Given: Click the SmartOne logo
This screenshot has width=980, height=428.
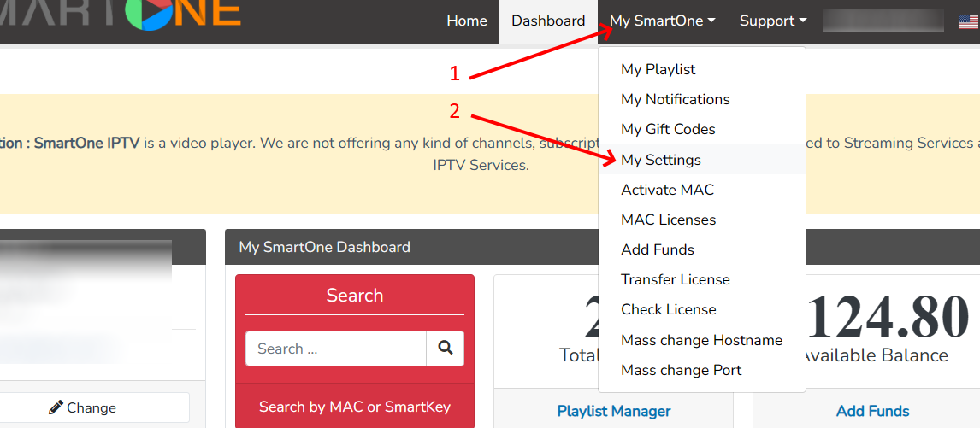Looking at the screenshot, I should click(x=120, y=15).
